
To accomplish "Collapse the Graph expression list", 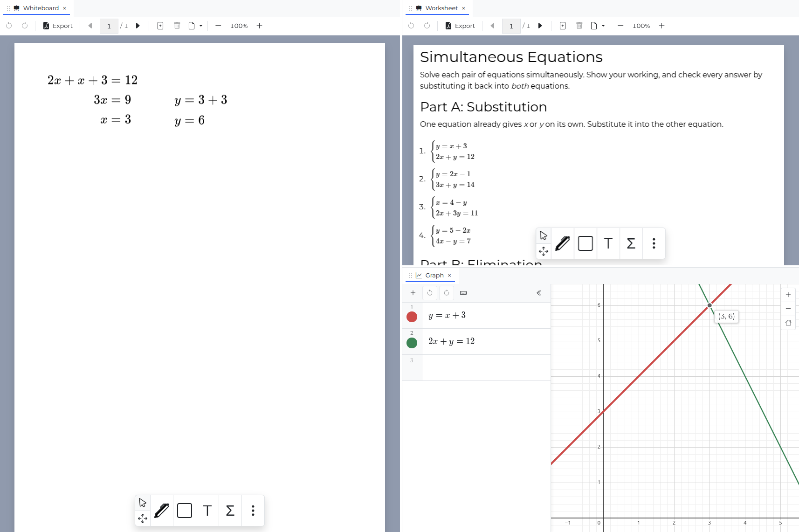I will [539, 293].
